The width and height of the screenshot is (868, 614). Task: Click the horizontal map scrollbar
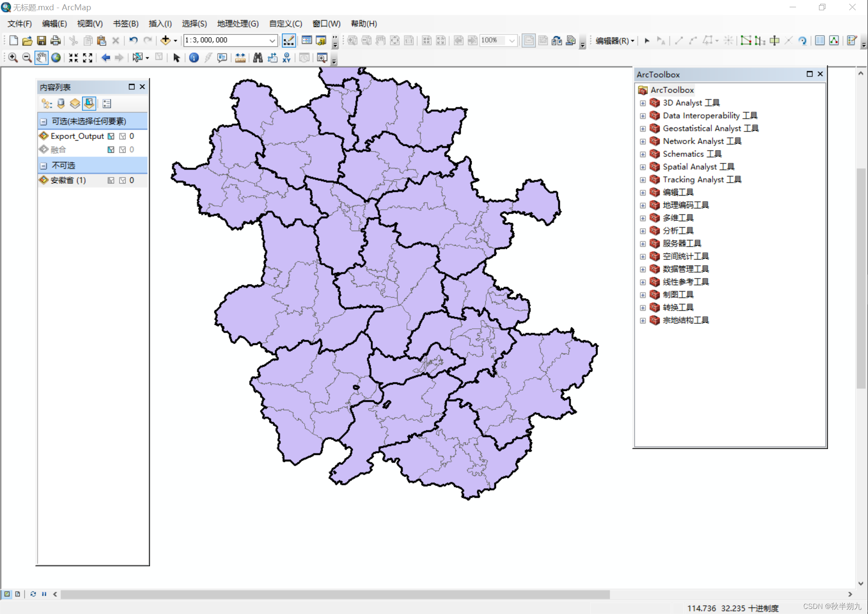(x=335, y=594)
